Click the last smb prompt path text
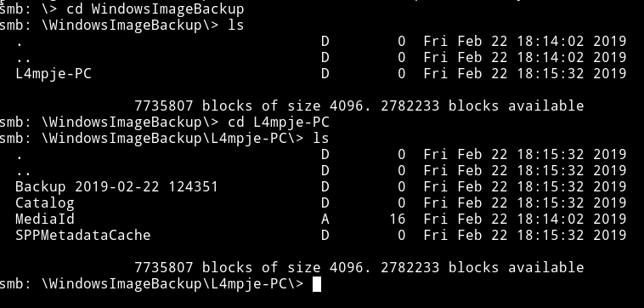Screen dimensions: 644x308 (172, 283)
